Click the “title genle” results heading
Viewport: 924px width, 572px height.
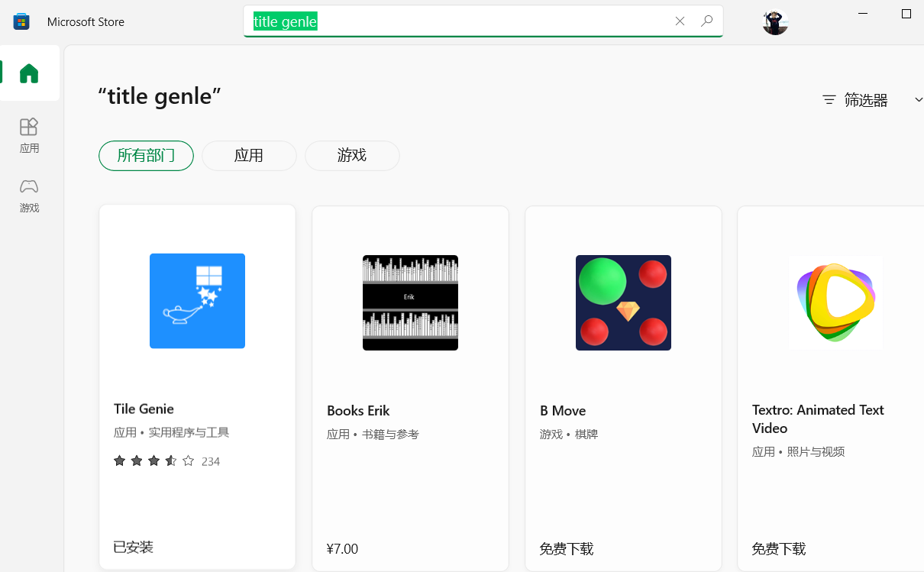(160, 96)
